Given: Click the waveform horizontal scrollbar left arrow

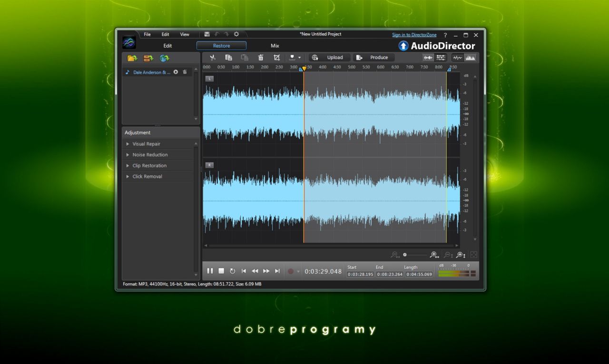Looking at the screenshot, I should pyautogui.click(x=206, y=246).
